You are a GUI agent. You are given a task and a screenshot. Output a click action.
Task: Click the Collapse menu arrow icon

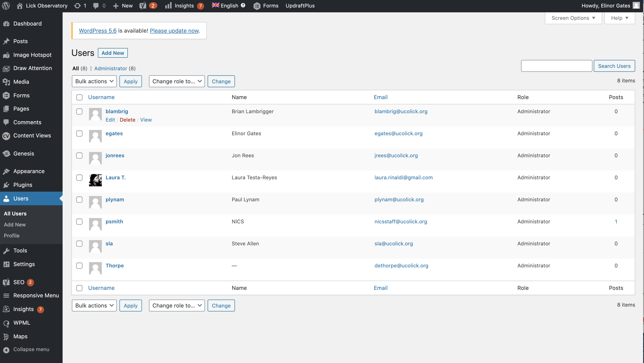point(6,350)
